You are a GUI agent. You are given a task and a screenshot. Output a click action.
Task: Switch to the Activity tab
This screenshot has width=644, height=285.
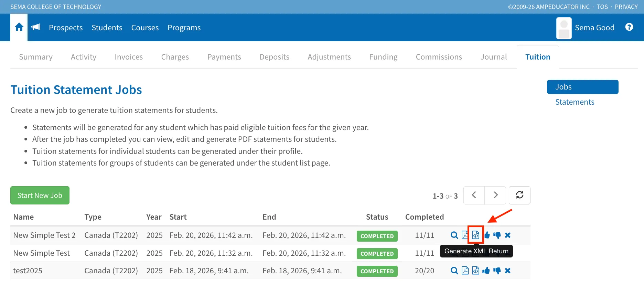coord(84,57)
